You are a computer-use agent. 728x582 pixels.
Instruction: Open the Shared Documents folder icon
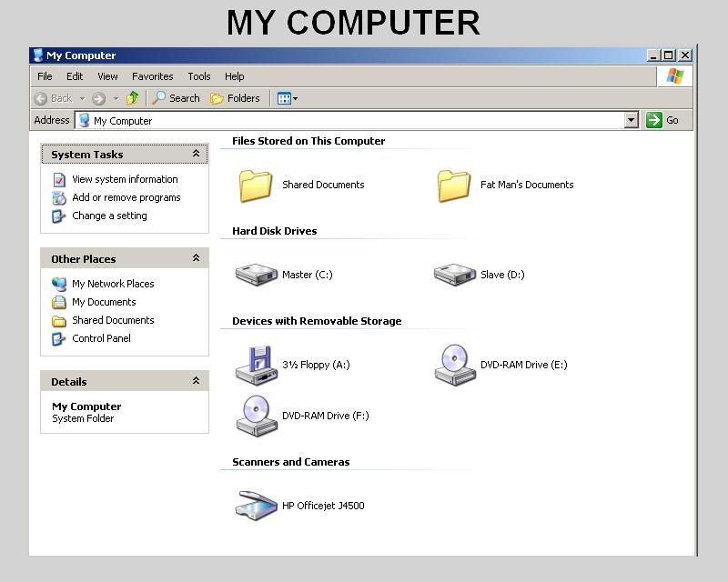tap(256, 185)
